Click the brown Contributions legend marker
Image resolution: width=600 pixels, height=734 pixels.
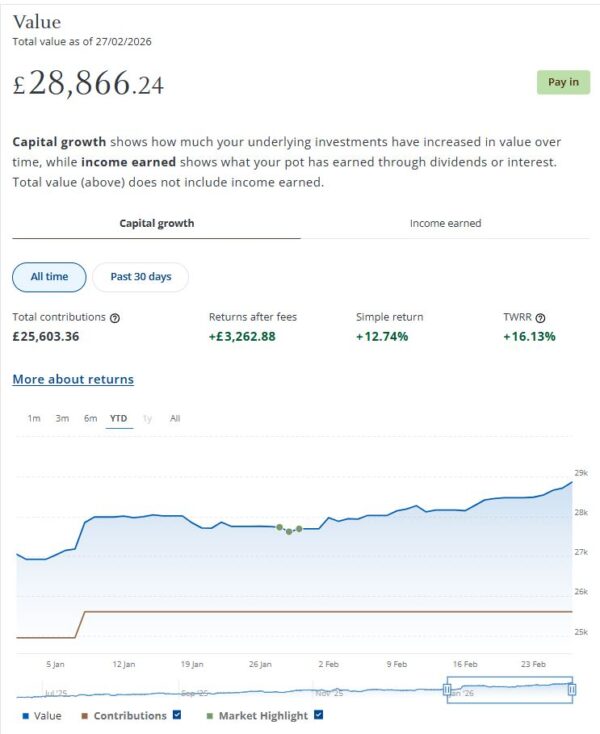pos(85,716)
